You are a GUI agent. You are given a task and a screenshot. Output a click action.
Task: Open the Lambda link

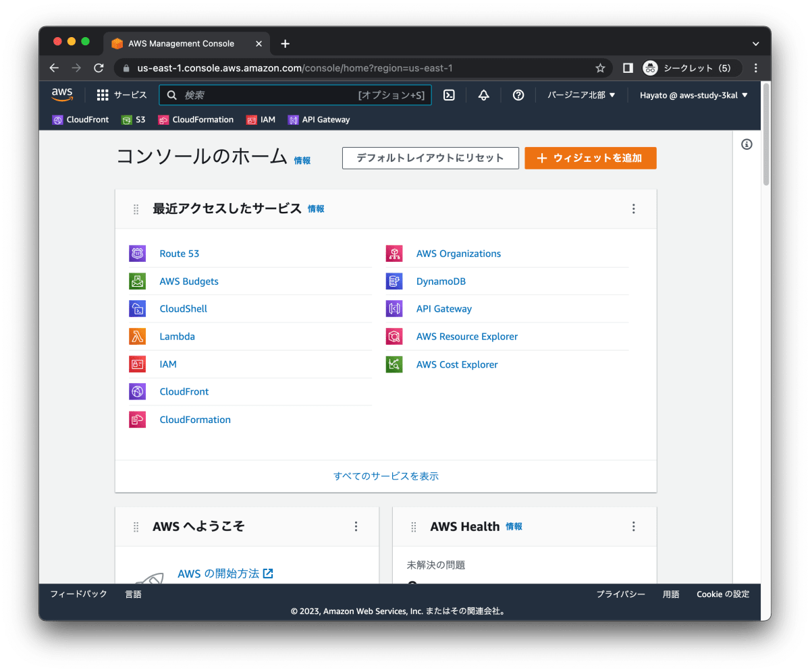point(177,337)
